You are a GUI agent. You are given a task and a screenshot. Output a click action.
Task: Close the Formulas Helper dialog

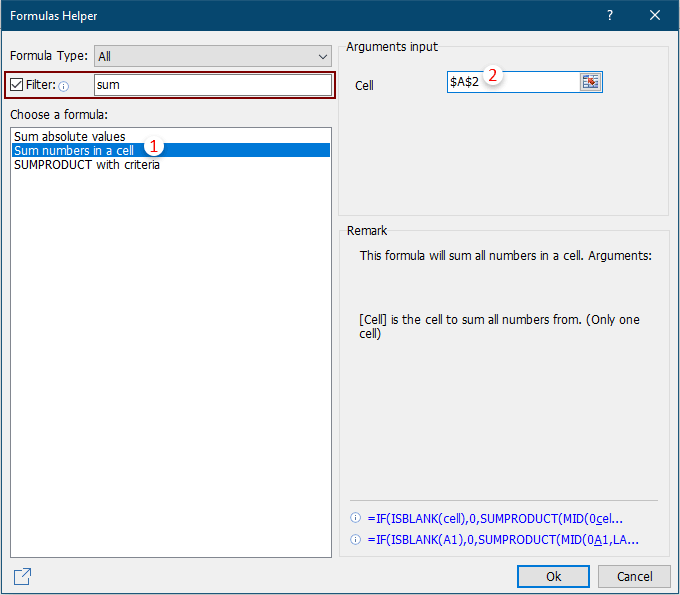point(655,16)
